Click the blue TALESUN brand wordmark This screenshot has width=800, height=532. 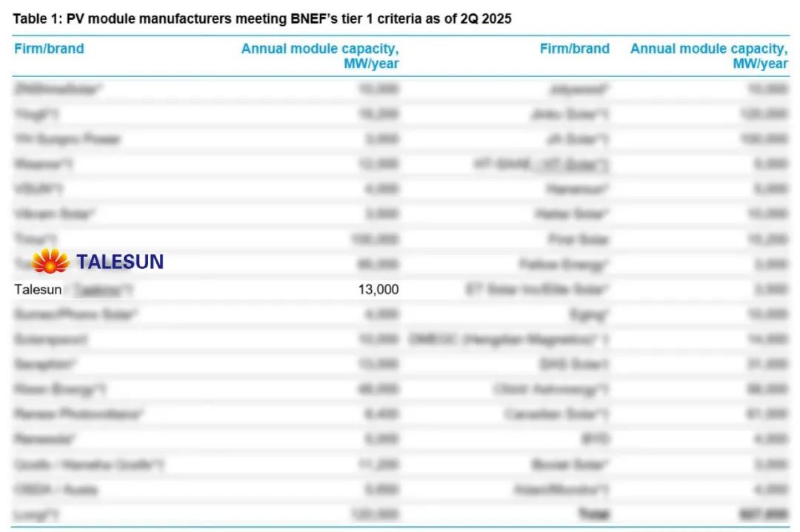point(119,262)
